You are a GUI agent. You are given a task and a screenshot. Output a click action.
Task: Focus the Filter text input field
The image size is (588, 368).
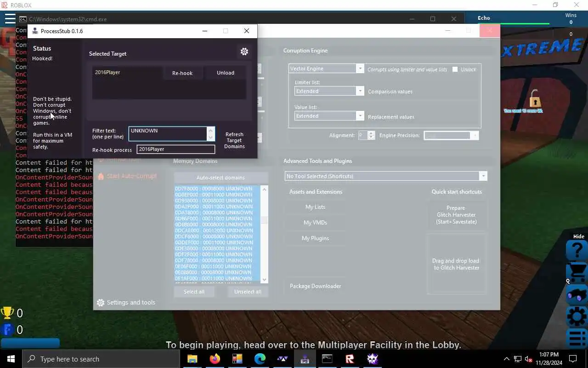pos(168,134)
